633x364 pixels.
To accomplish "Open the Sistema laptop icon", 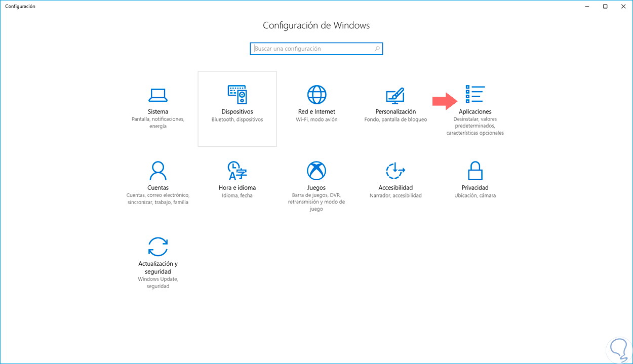I will coord(158,95).
